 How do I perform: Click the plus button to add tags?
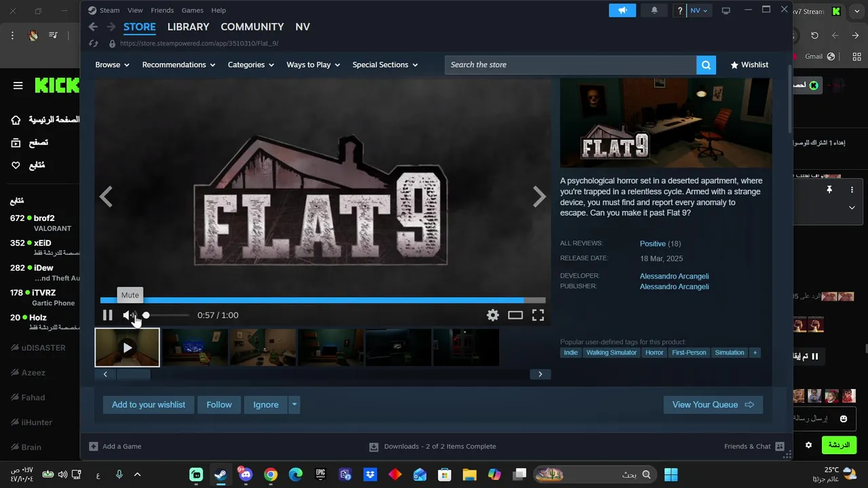coord(754,352)
